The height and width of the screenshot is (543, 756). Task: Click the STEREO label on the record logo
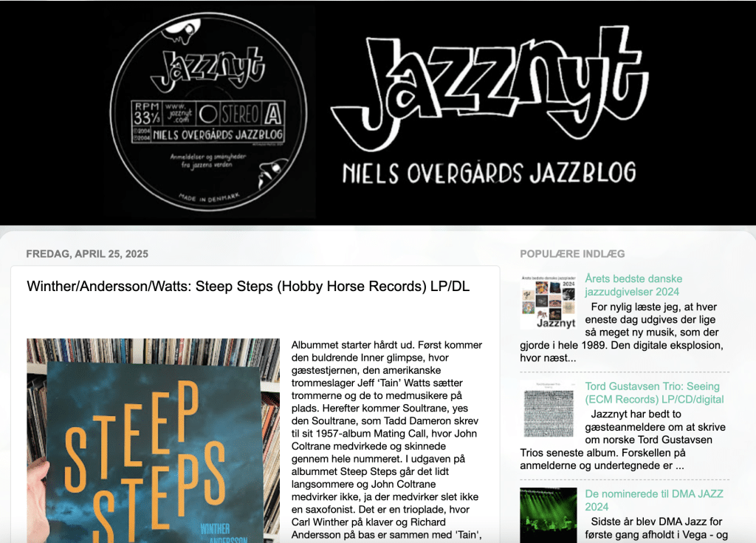pos(240,114)
